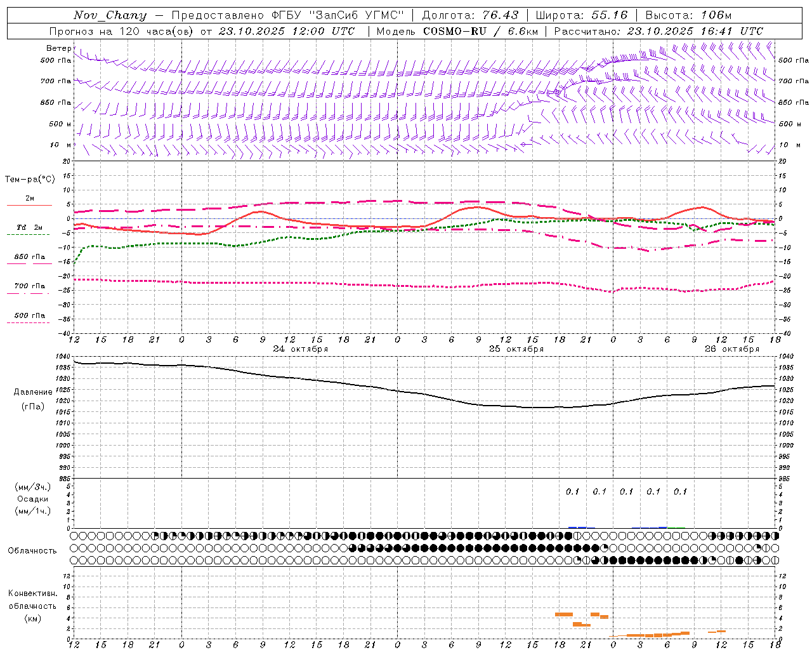Click the 10 м wind level label on left

click(x=60, y=145)
